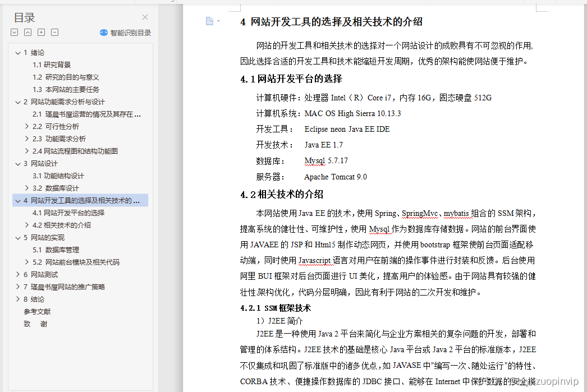Screen dimensions: 587x392
Task: Click the underlined word Javascript
Action: (x=314, y=260)
